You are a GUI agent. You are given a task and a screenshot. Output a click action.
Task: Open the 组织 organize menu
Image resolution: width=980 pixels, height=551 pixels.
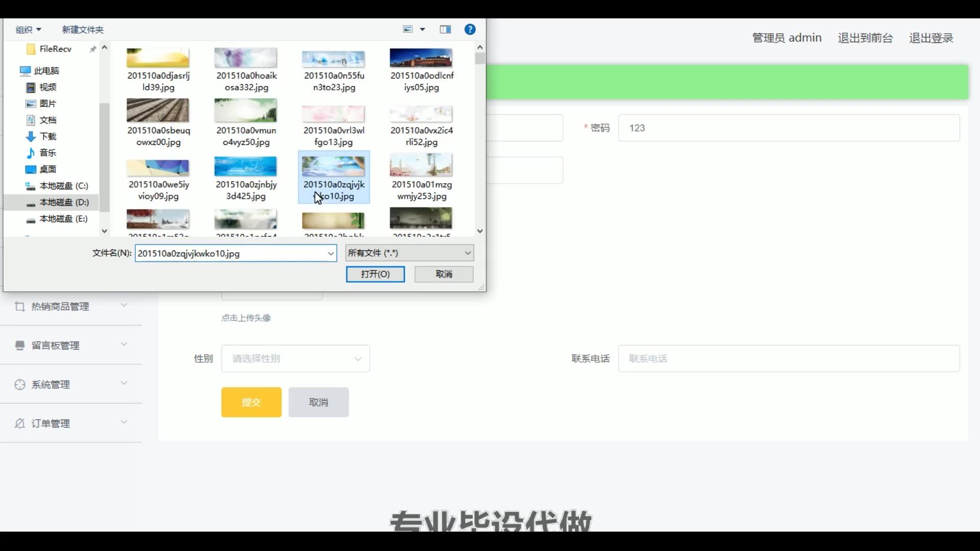click(x=28, y=30)
